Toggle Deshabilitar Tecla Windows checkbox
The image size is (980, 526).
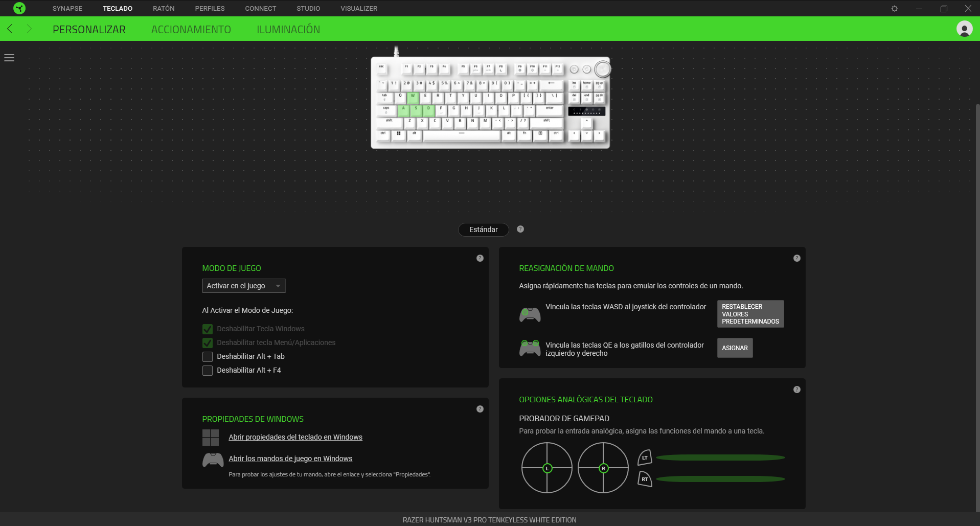208,329
